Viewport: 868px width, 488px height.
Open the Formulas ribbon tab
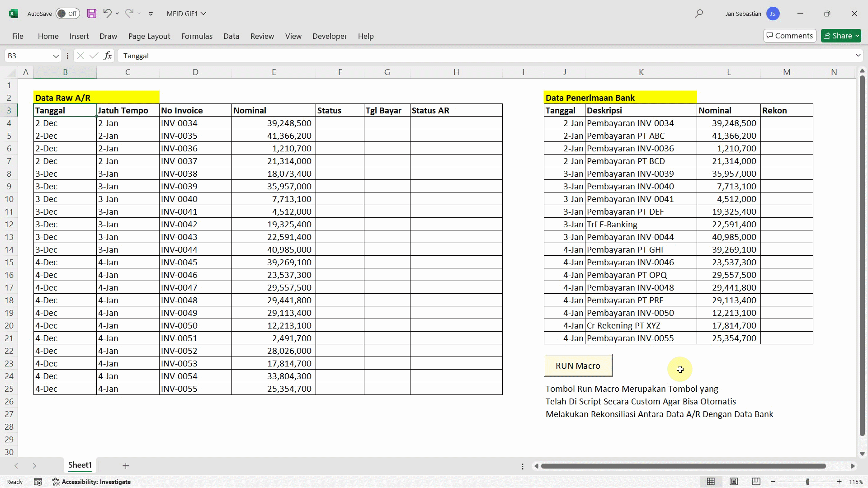click(x=197, y=36)
